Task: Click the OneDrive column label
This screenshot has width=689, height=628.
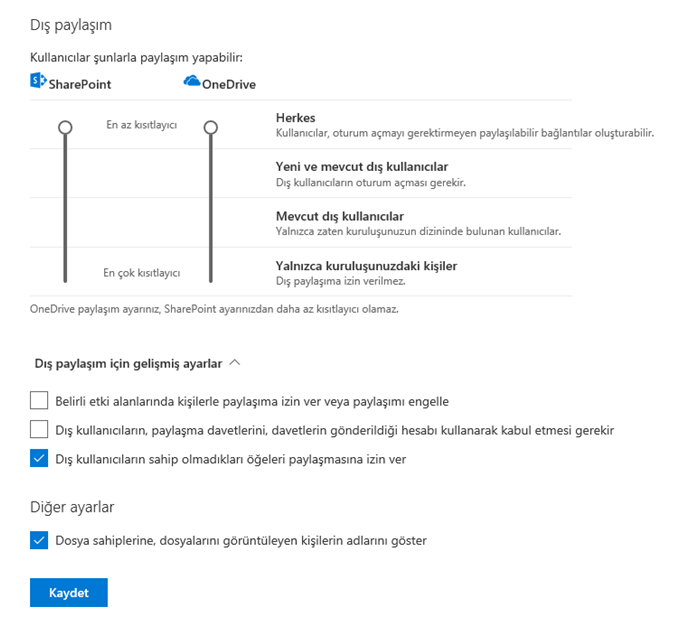Action: tap(228, 84)
